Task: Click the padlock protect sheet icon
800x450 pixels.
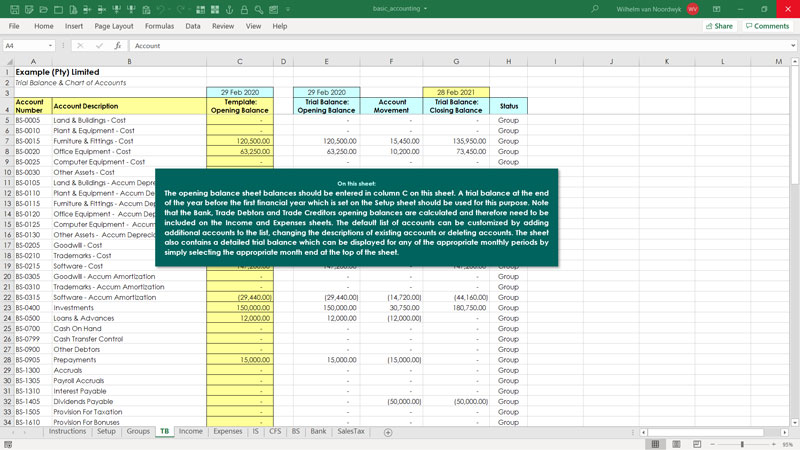Action: (x=244, y=9)
